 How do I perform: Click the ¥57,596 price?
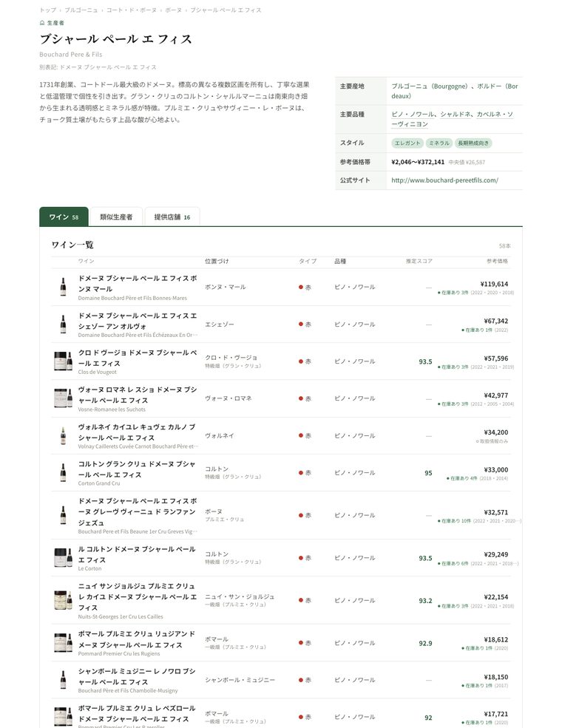pyautogui.click(x=496, y=358)
